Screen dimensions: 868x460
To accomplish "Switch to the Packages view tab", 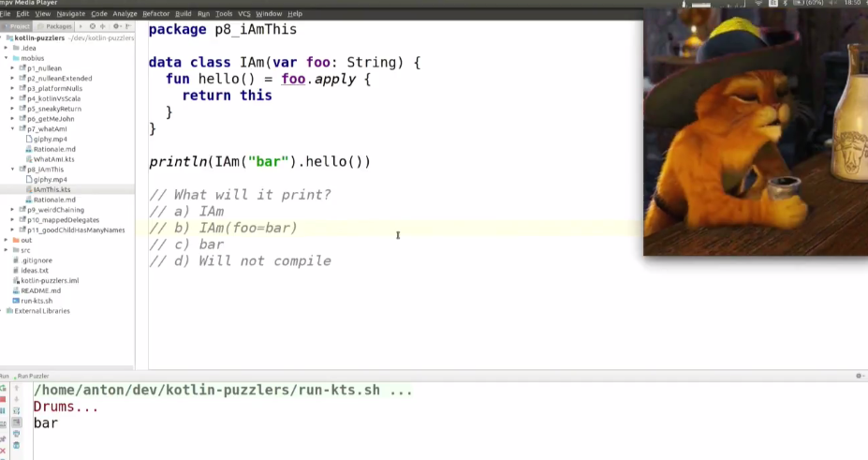I will pyautogui.click(x=55, y=26).
